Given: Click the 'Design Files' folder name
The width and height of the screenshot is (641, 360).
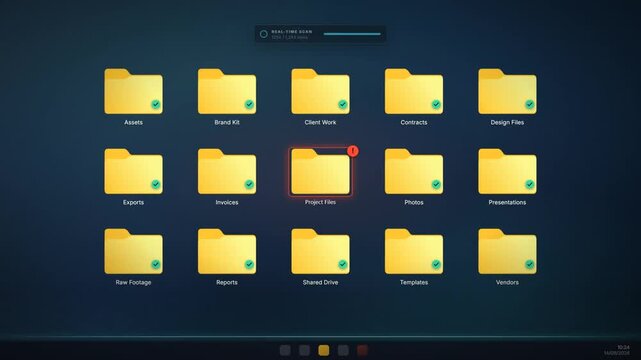Looking at the screenshot, I should [507, 122].
